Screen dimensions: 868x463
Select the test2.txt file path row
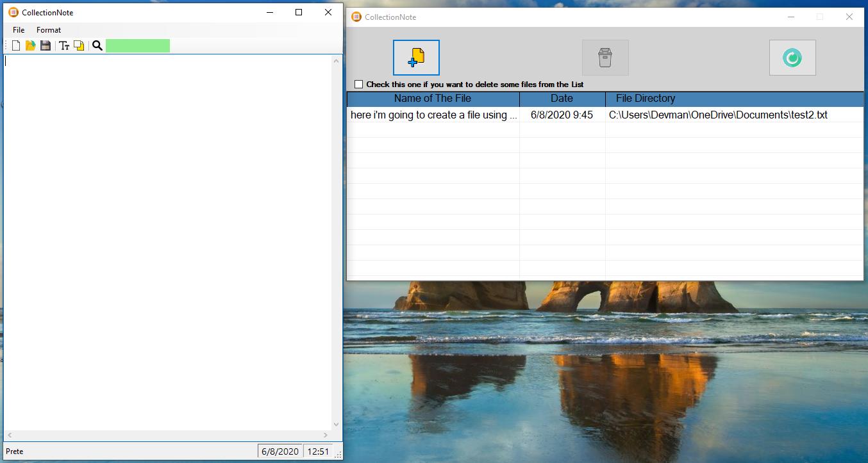click(718, 115)
